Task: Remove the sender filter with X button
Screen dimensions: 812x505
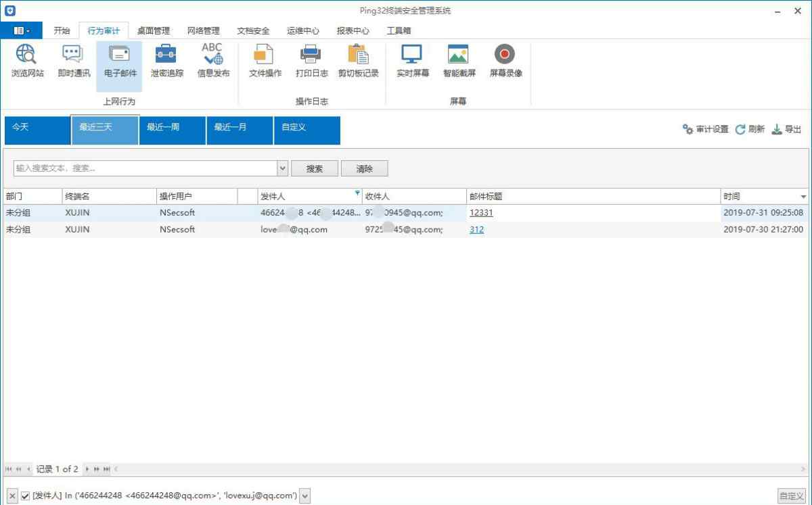Action: click(x=12, y=496)
